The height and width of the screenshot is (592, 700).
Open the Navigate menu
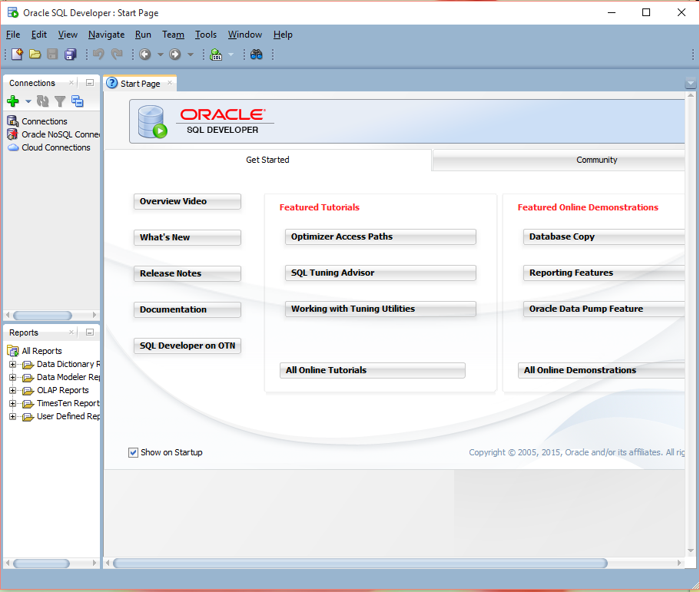(x=106, y=35)
